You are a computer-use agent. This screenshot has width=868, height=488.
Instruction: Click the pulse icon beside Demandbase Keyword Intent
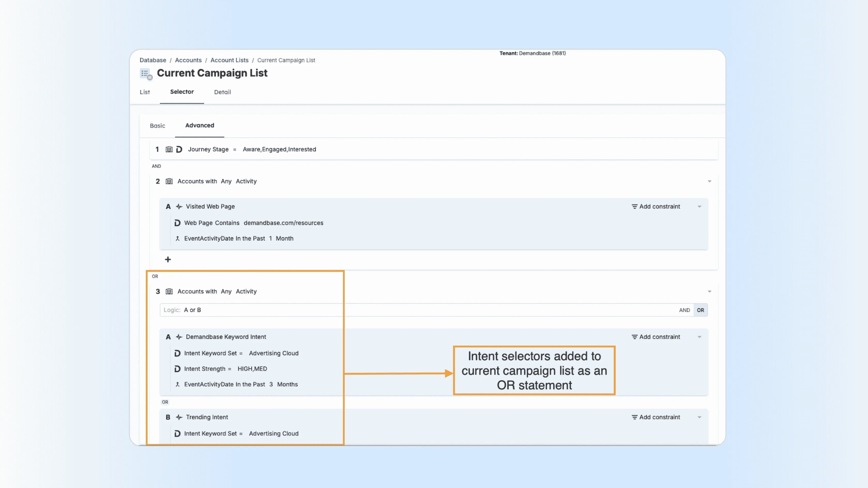(x=179, y=337)
